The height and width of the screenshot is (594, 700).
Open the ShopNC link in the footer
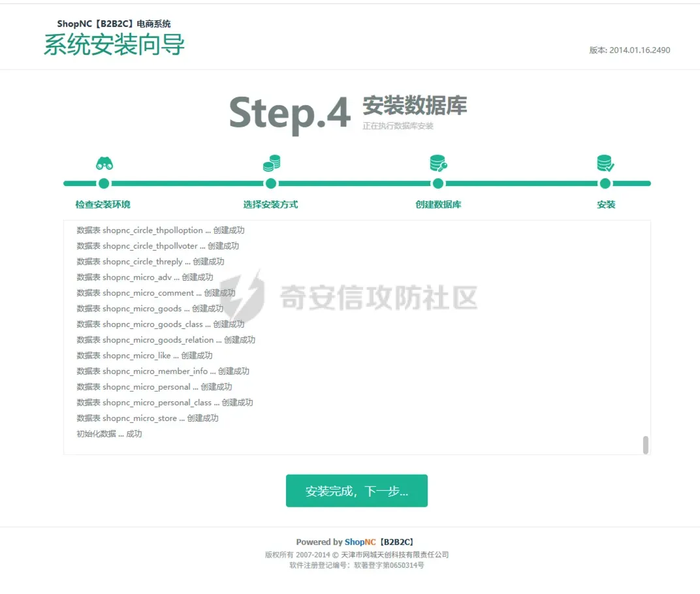(x=360, y=542)
